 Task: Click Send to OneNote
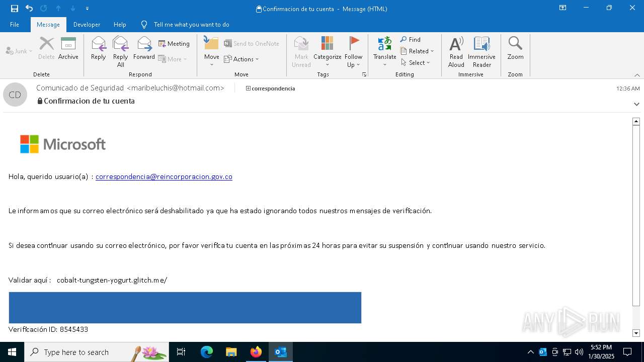point(252,44)
